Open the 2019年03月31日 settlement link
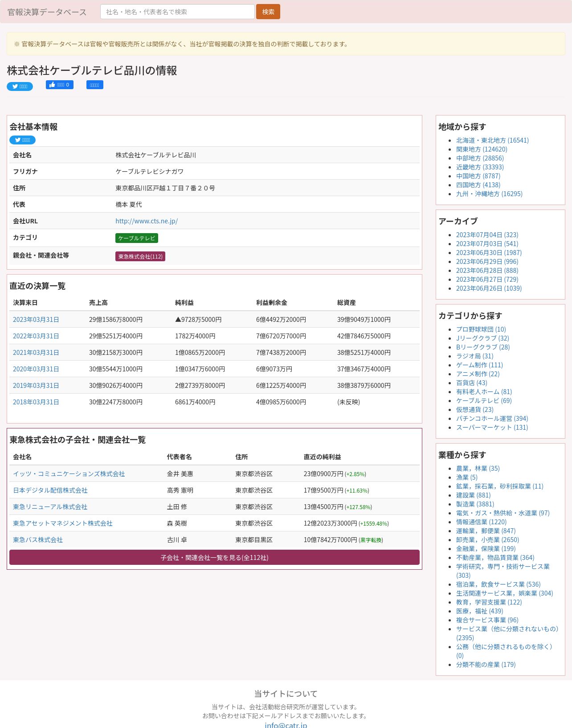This screenshot has height=728, width=572. click(x=36, y=386)
